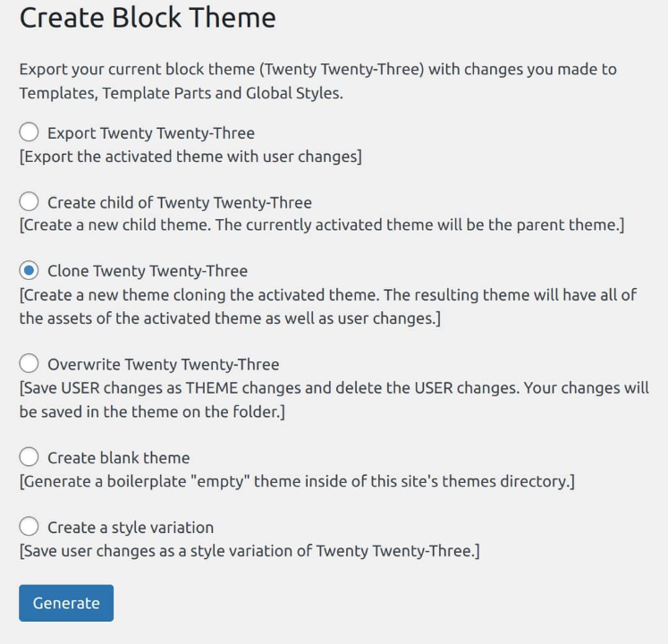
Task: Click the 'Overwrite Twenty Twenty-Three' label text
Action: tap(163, 364)
